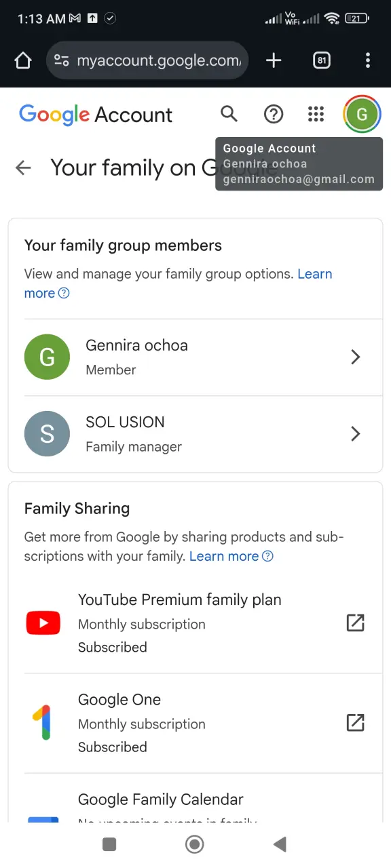
Task: Select the Google One subscription row
Action: tap(195, 723)
